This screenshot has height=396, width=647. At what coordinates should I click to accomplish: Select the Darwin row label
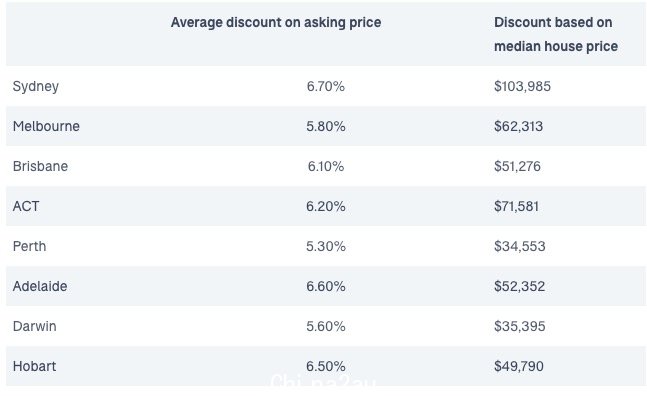35,326
